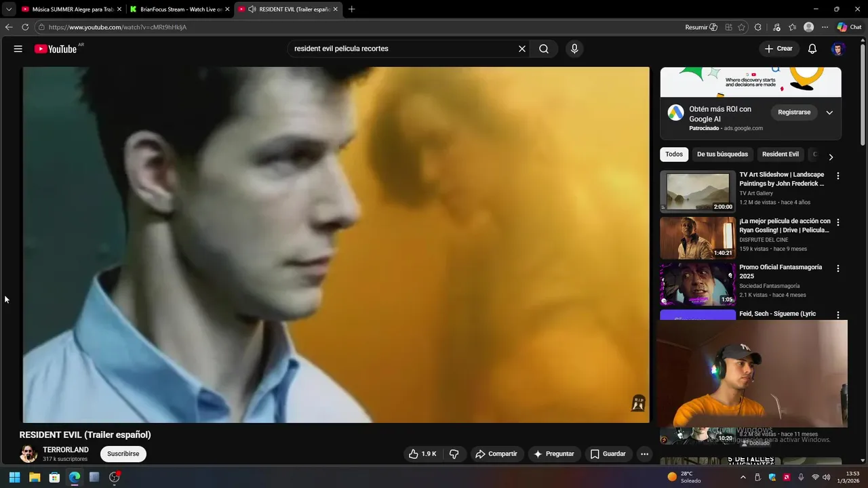
Task: Open Edge settings and more menu
Action: click(825, 27)
